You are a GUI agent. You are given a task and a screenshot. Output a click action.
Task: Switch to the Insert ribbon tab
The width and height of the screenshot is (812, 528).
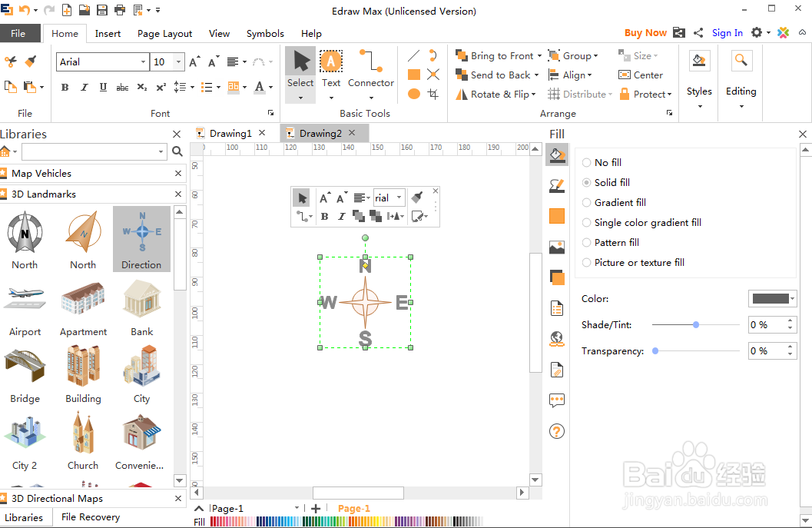(108, 33)
